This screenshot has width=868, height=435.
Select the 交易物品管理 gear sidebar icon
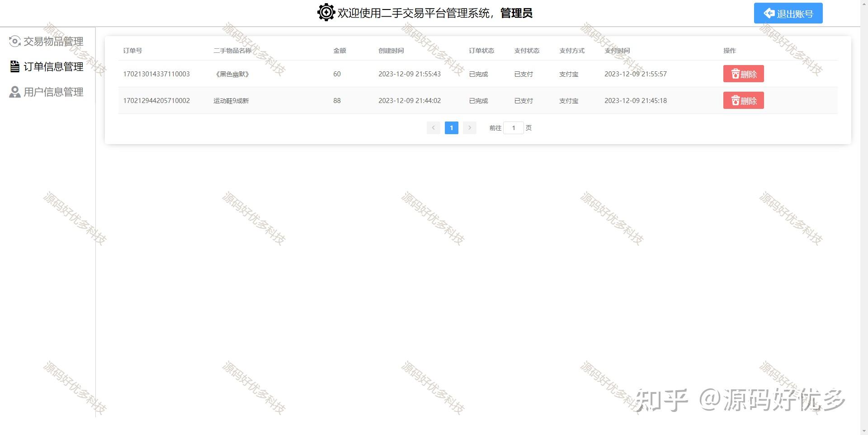click(x=15, y=41)
